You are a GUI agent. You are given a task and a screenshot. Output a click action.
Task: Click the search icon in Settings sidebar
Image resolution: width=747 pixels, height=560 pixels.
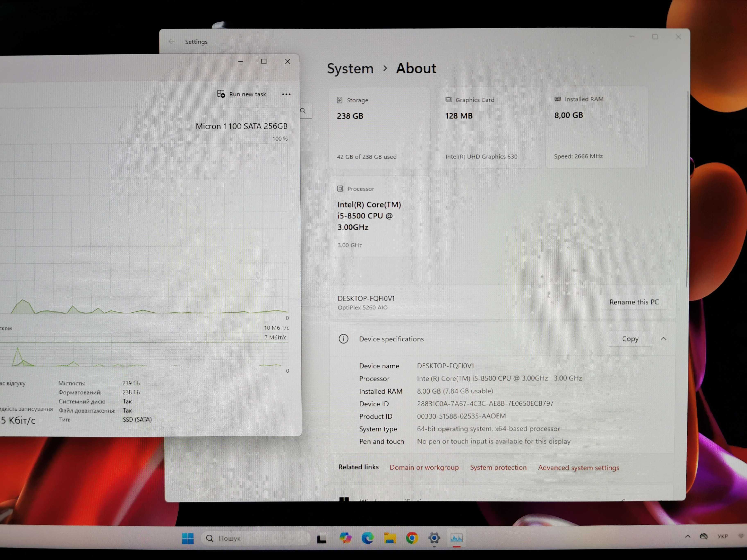pos(303,111)
